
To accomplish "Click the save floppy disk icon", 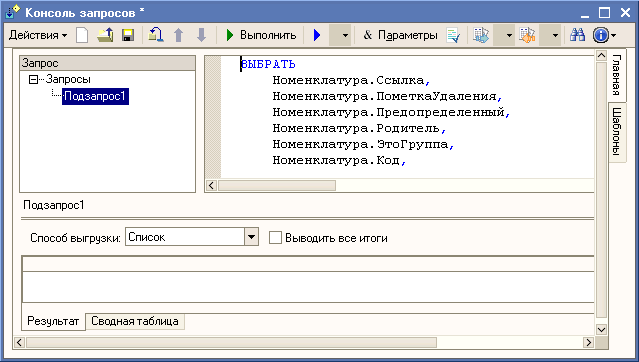I will point(128,35).
